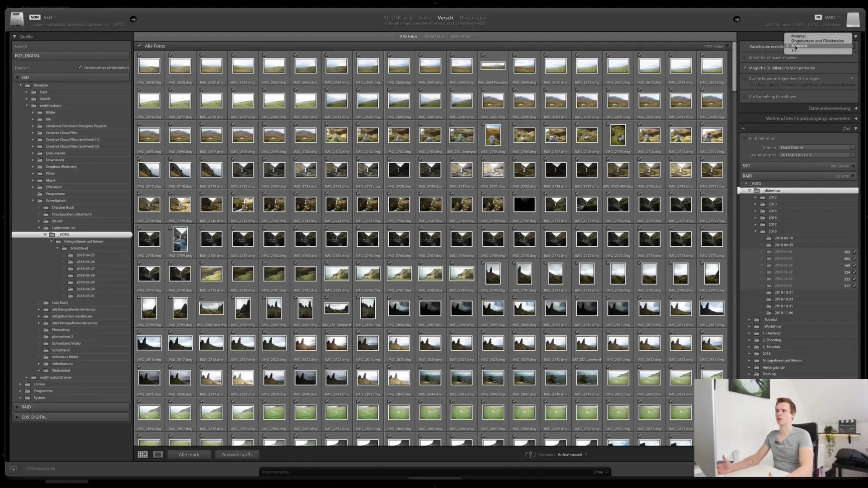
Task: Select thumbnail IMG_2802.dng
Action: [x=305, y=308]
